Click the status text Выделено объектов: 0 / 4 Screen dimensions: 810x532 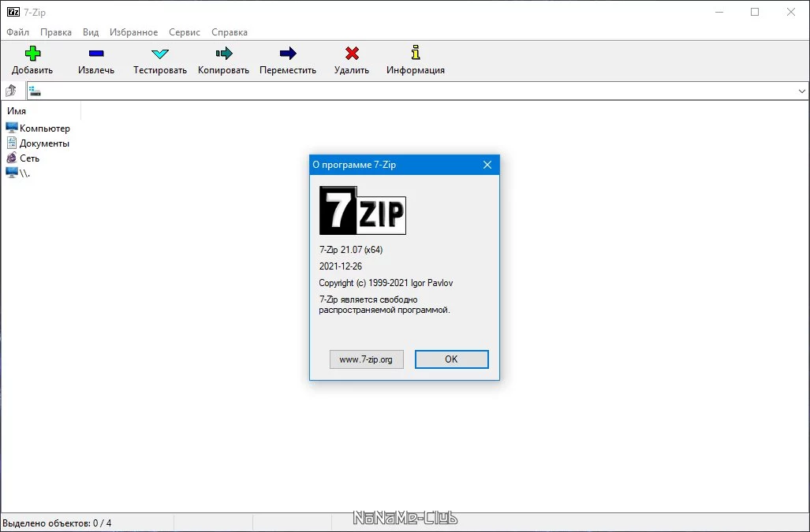[x=57, y=523]
